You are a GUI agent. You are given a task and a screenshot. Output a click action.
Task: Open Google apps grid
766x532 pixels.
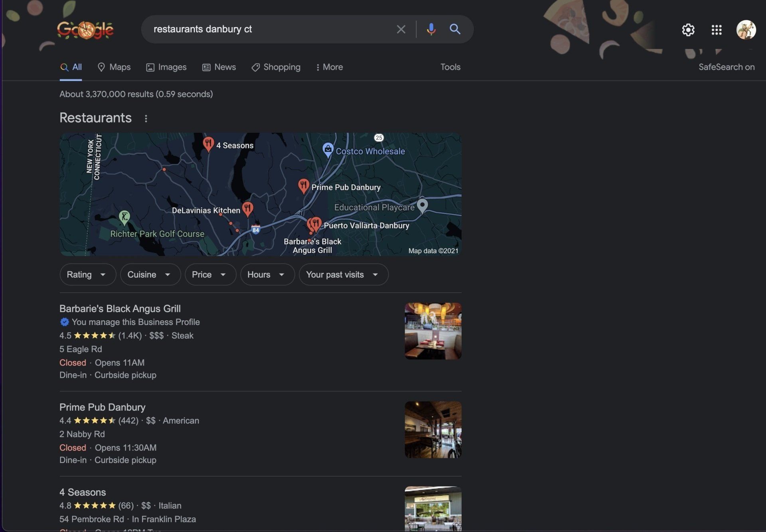pos(717,30)
